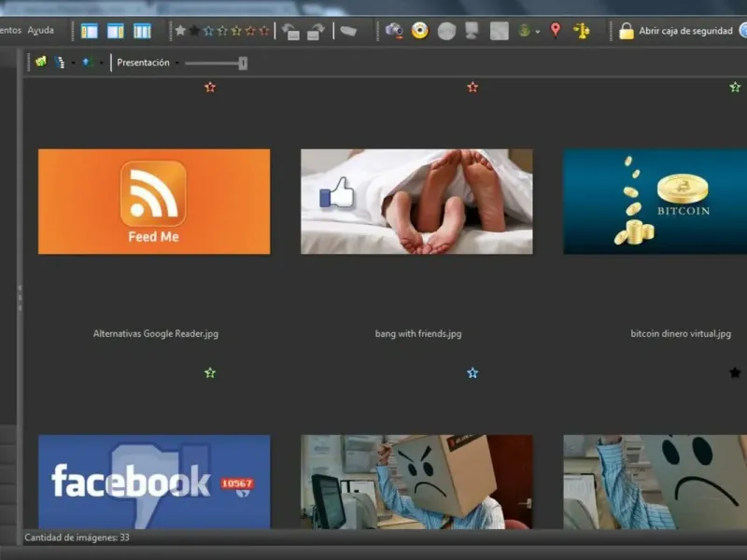Switch to the right-sidebar panel layout

pos(115,31)
